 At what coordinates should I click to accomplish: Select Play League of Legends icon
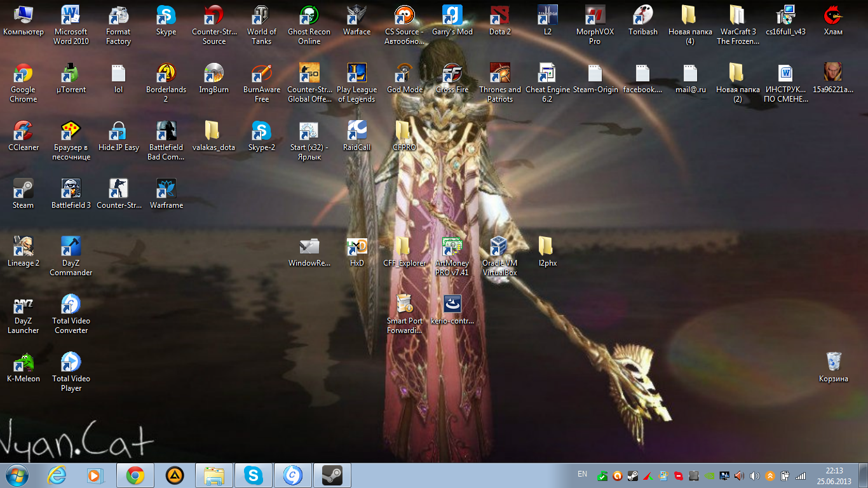coord(357,83)
